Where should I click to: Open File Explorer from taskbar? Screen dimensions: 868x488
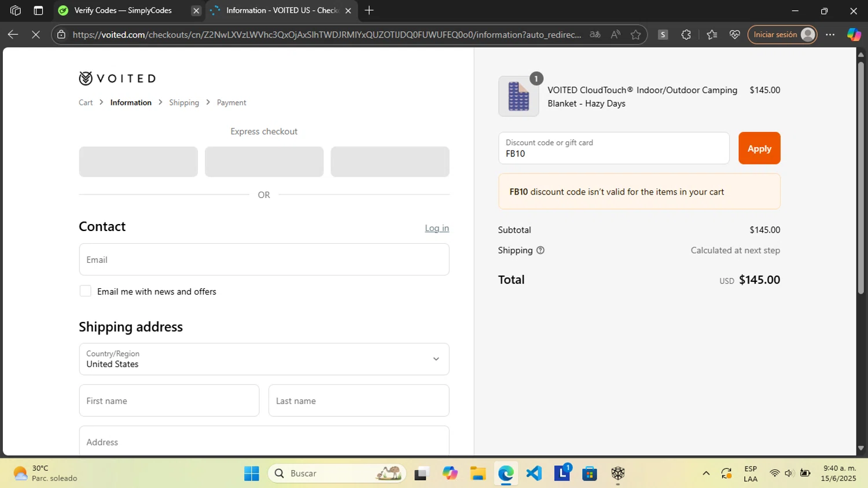click(477, 474)
